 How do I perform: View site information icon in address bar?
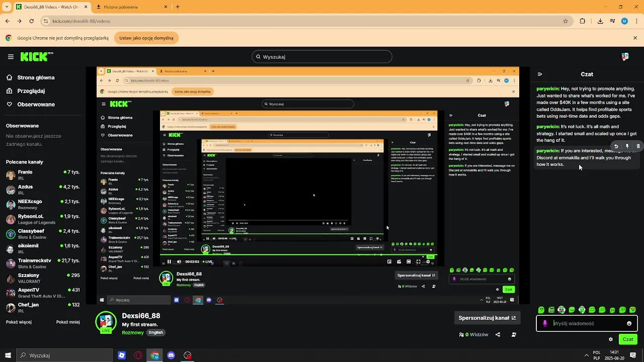pyautogui.click(x=46, y=21)
